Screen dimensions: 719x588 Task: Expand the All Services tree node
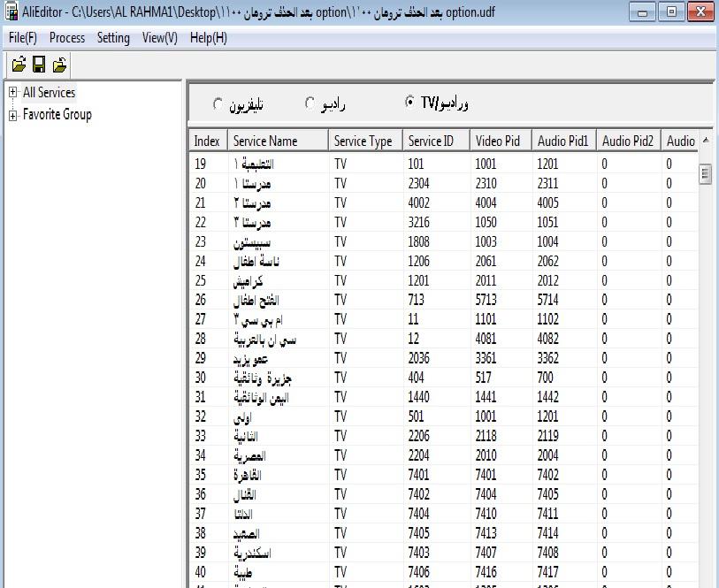click(13, 92)
